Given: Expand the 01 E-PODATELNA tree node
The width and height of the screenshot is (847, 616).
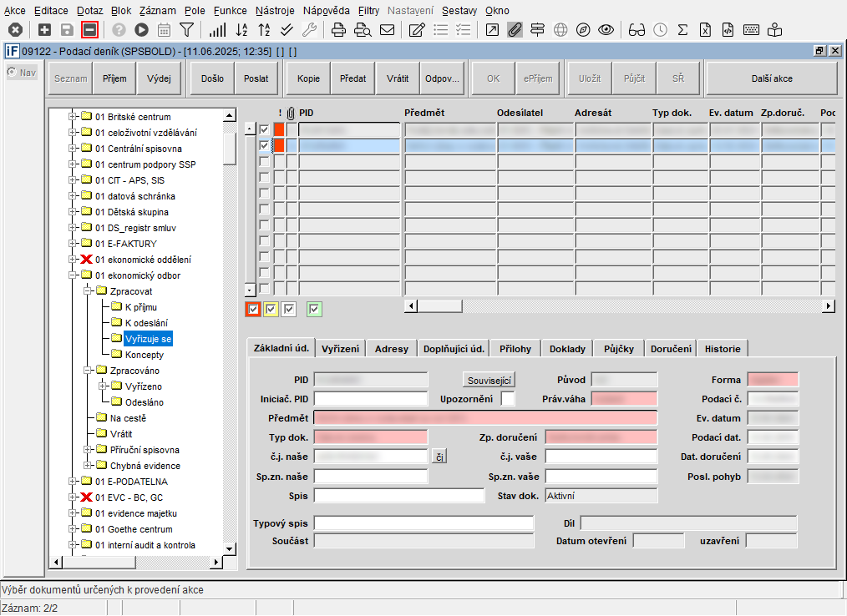Looking at the screenshot, I should point(73,482).
